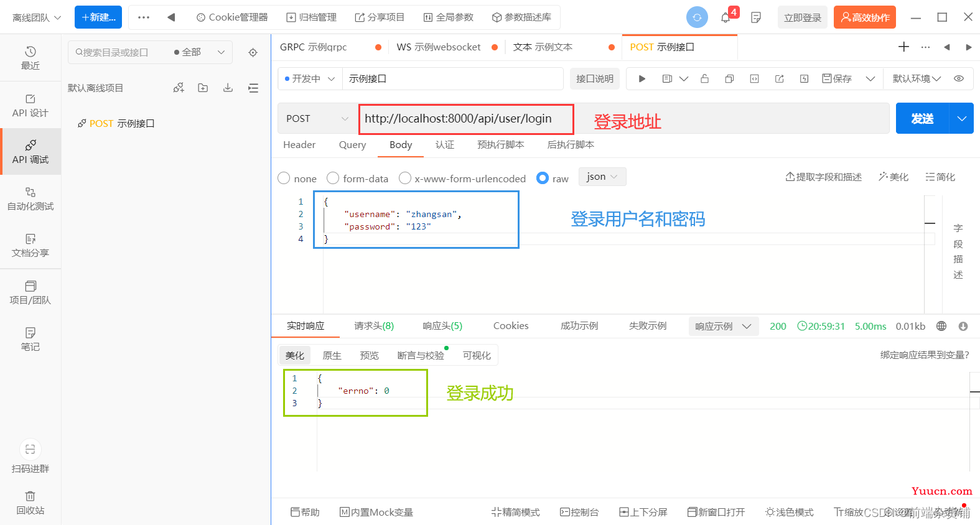The height and width of the screenshot is (525, 980).
Task: Expand the offline team dropdown
Action: [x=37, y=17]
